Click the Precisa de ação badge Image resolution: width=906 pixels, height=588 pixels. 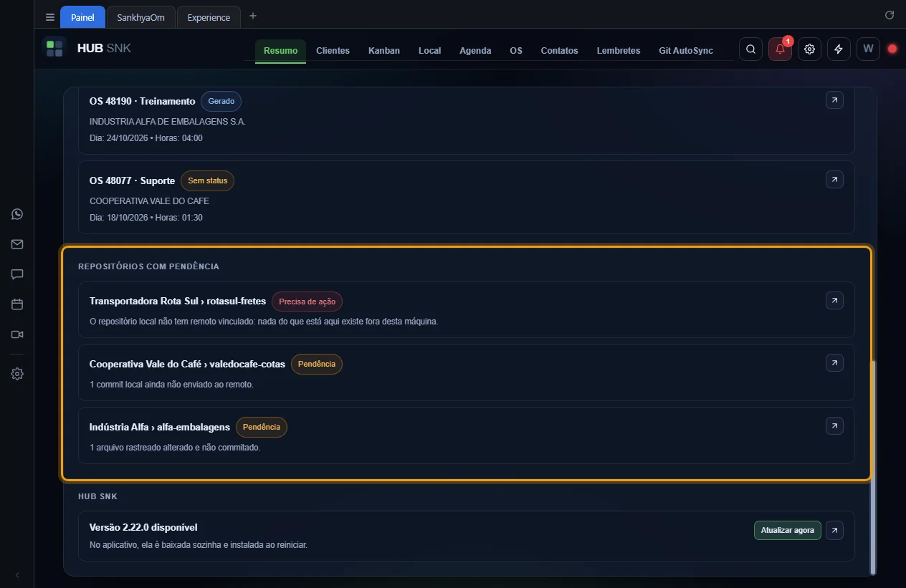(x=307, y=302)
